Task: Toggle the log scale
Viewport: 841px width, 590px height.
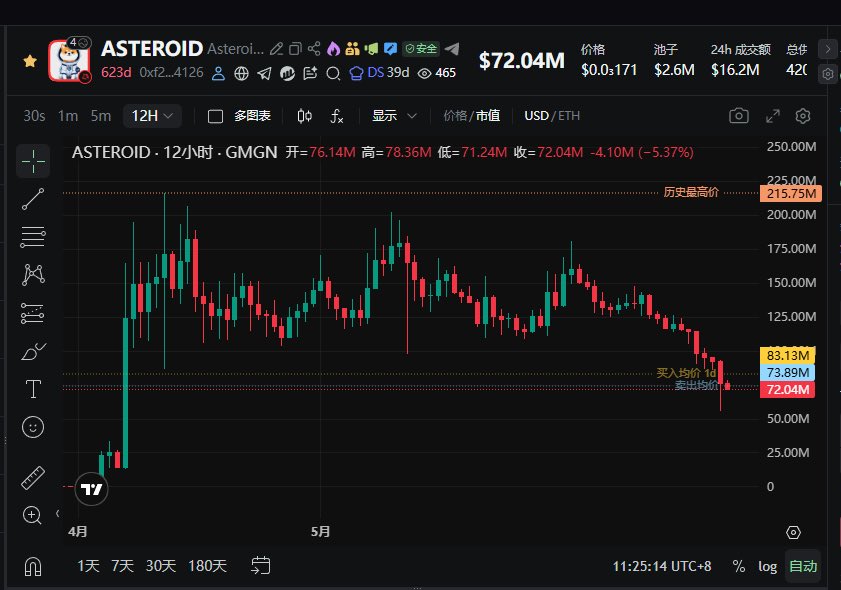Action: pyautogui.click(x=768, y=566)
